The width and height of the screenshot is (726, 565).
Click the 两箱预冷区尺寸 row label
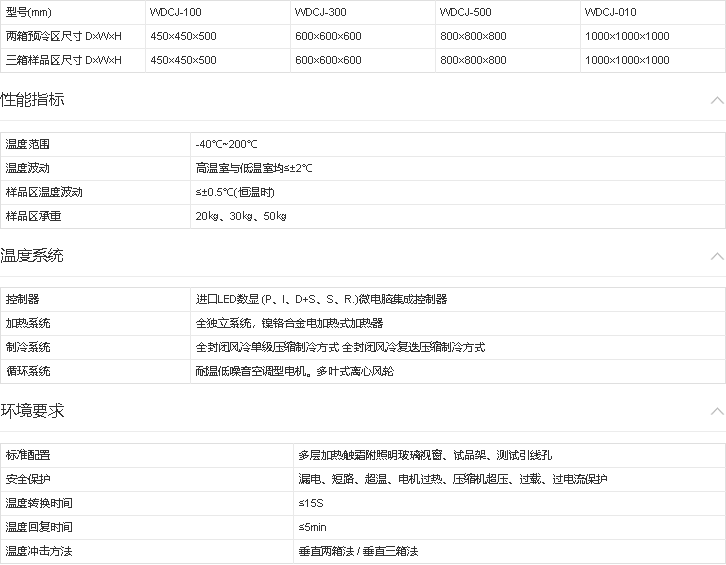[x=63, y=36]
